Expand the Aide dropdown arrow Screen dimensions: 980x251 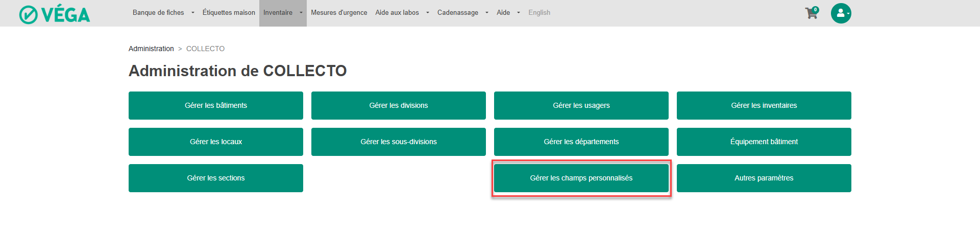coord(519,13)
